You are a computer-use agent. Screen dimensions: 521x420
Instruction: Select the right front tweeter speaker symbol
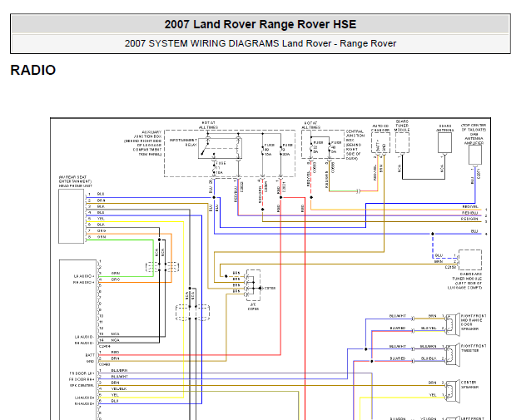pos(453,354)
